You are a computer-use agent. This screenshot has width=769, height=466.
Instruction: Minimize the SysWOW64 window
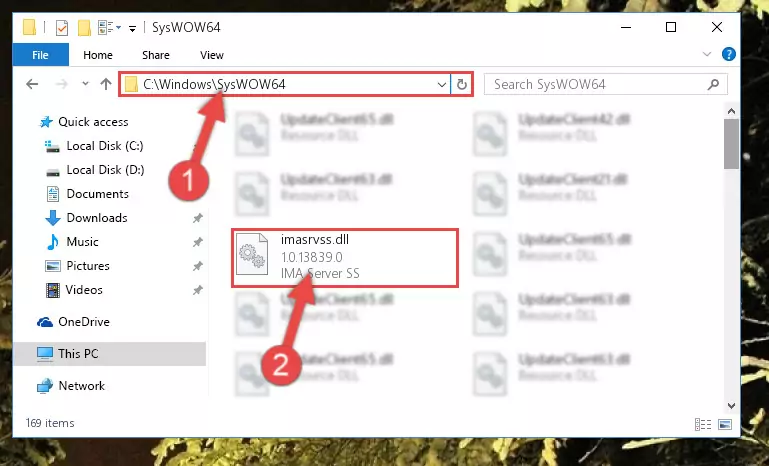(626, 27)
